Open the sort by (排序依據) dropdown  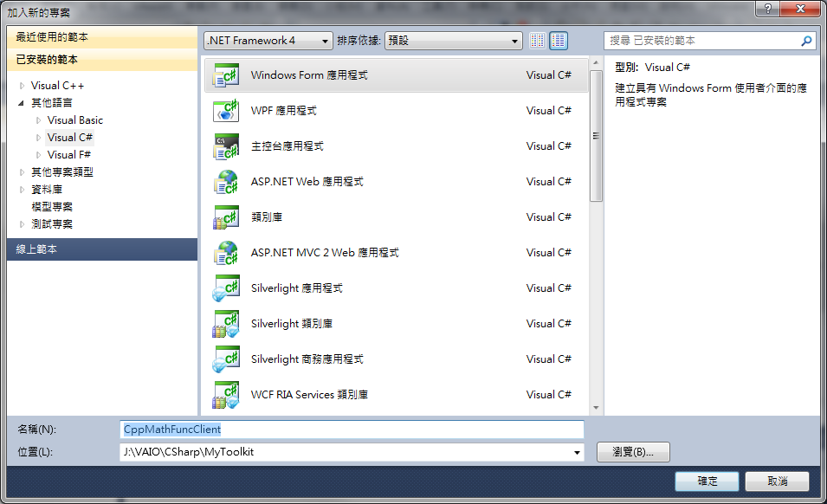click(x=454, y=41)
